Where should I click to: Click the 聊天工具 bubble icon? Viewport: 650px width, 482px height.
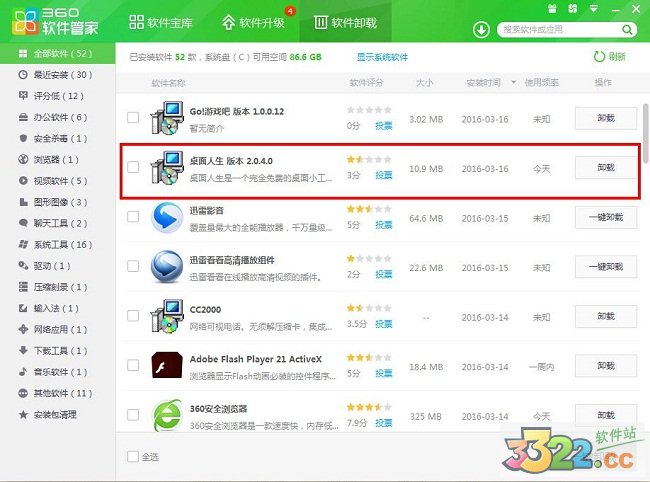tap(23, 223)
